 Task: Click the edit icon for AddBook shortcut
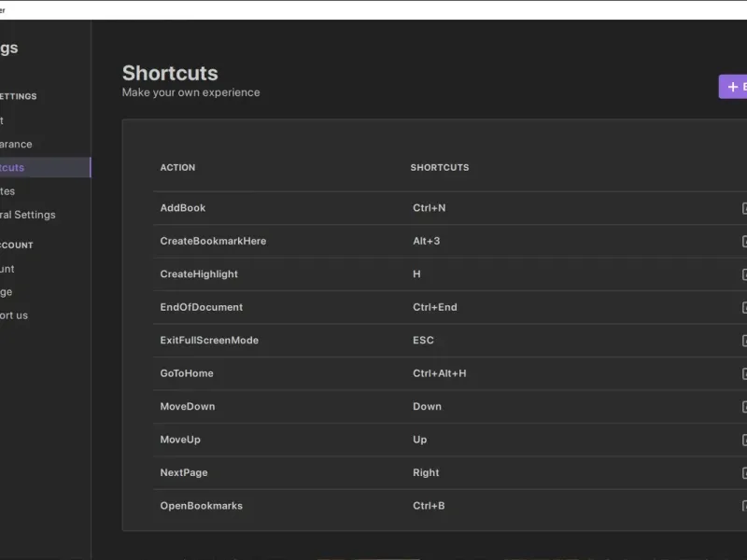click(x=744, y=208)
